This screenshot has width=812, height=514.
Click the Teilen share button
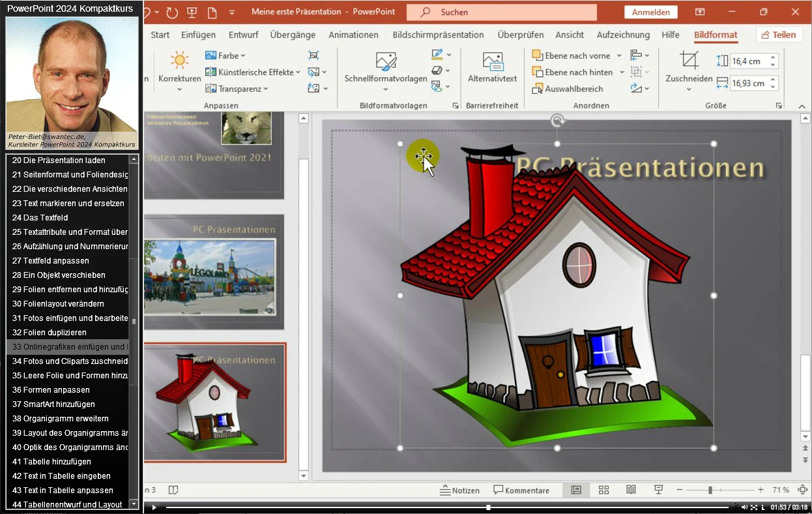tap(779, 35)
